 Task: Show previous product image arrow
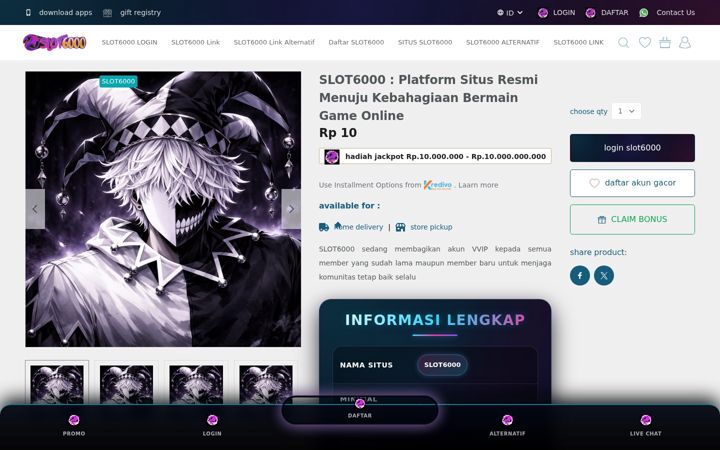[35, 209]
